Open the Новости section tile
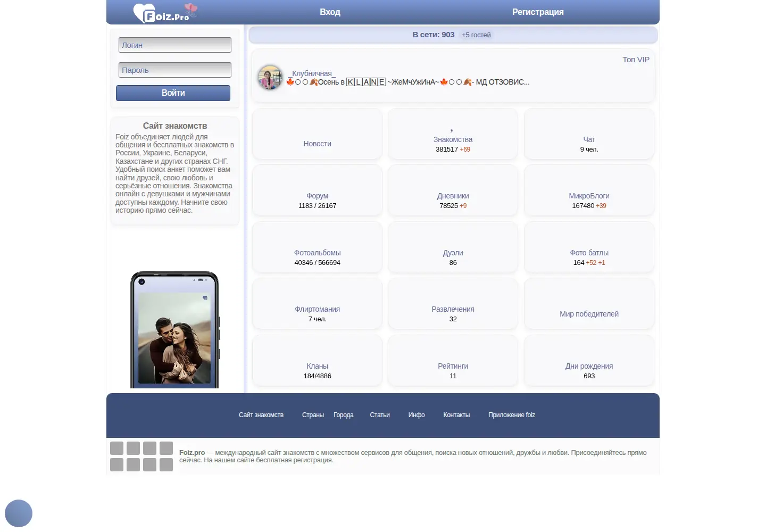This screenshot has width=766, height=532. (317, 134)
